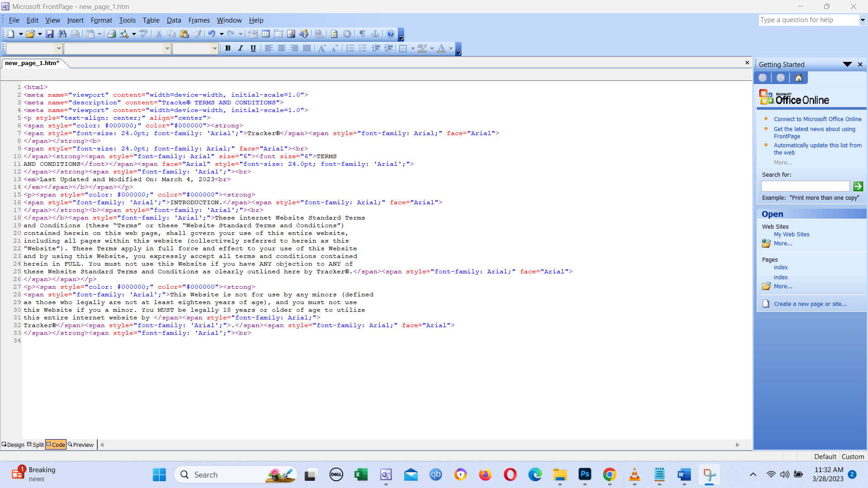This screenshot has height=488, width=868.
Task: Click Create a new page or site
Action: [x=810, y=304]
